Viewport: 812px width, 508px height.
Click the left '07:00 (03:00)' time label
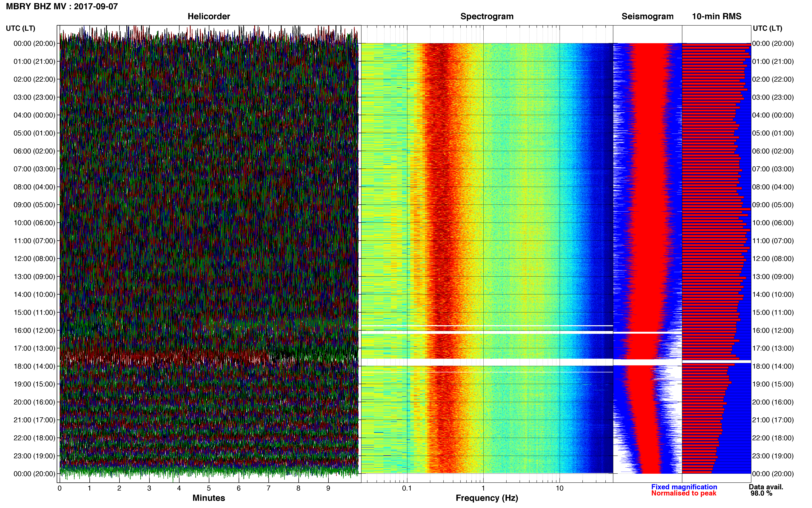(34, 169)
